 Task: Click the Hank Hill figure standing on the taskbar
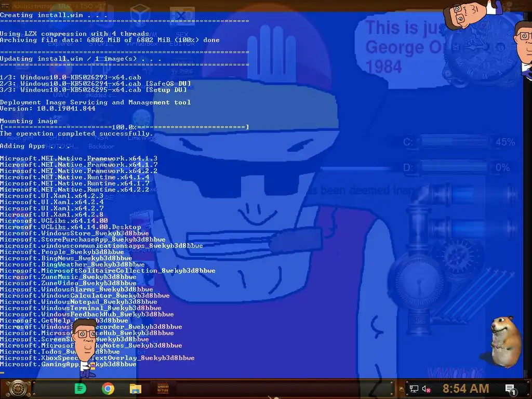[85, 349]
